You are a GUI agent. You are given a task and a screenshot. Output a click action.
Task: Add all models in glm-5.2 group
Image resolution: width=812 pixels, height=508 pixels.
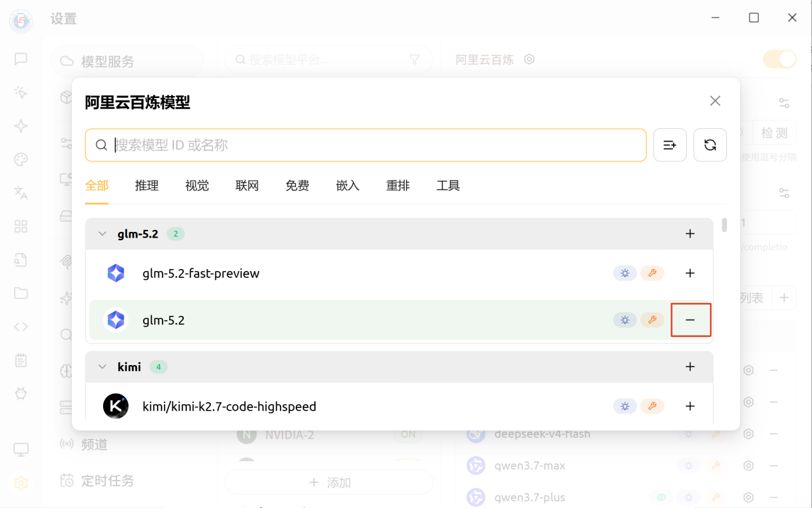(x=690, y=234)
